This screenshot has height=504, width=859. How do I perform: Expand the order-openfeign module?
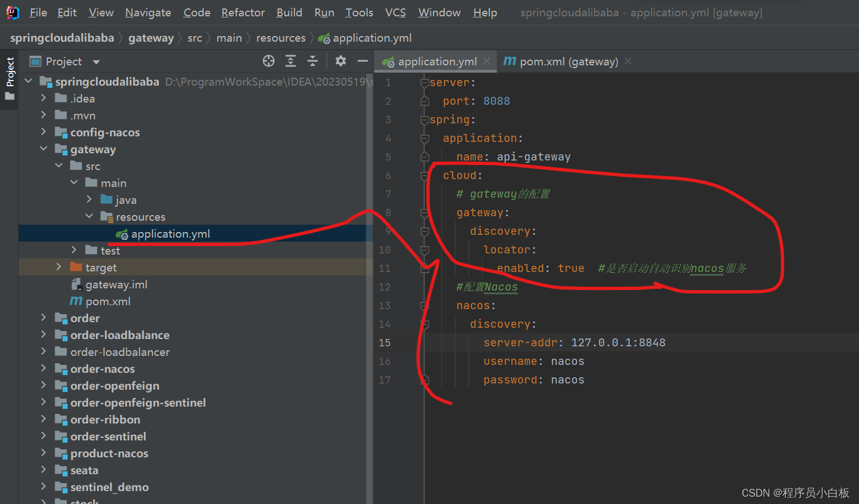point(43,385)
